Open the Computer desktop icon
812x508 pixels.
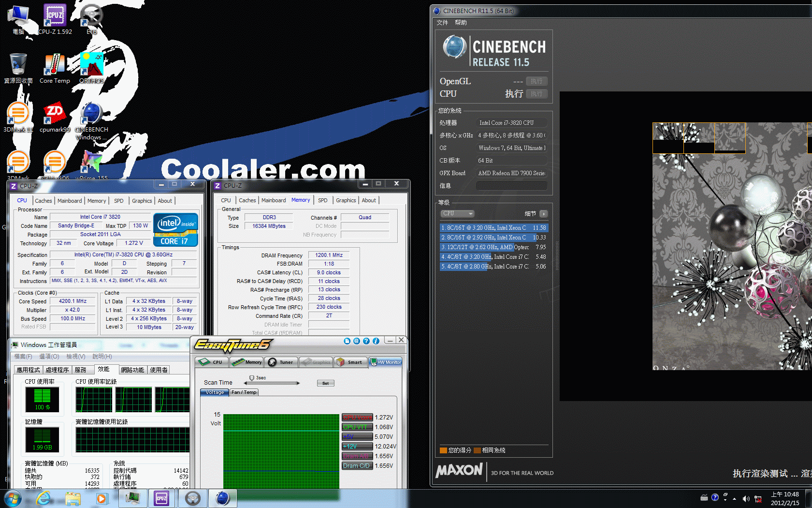tap(18, 19)
